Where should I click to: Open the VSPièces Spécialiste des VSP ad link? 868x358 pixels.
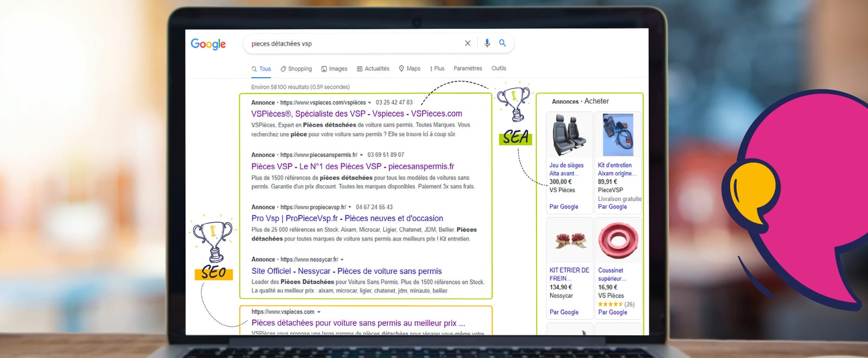click(356, 114)
